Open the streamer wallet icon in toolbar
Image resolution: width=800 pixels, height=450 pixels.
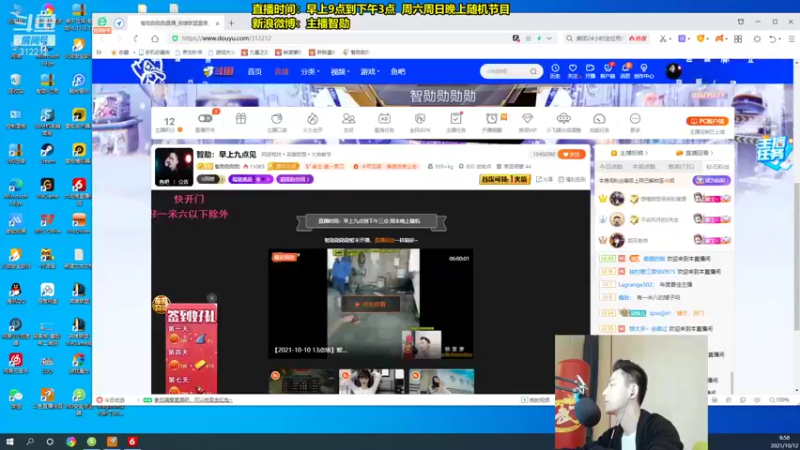(x=277, y=119)
